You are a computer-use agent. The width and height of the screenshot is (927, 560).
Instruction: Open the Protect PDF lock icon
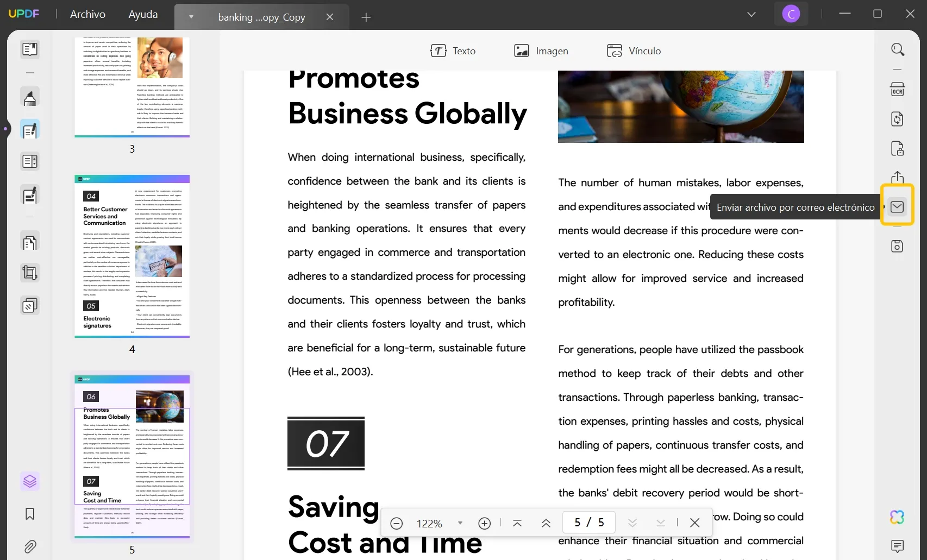click(898, 148)
